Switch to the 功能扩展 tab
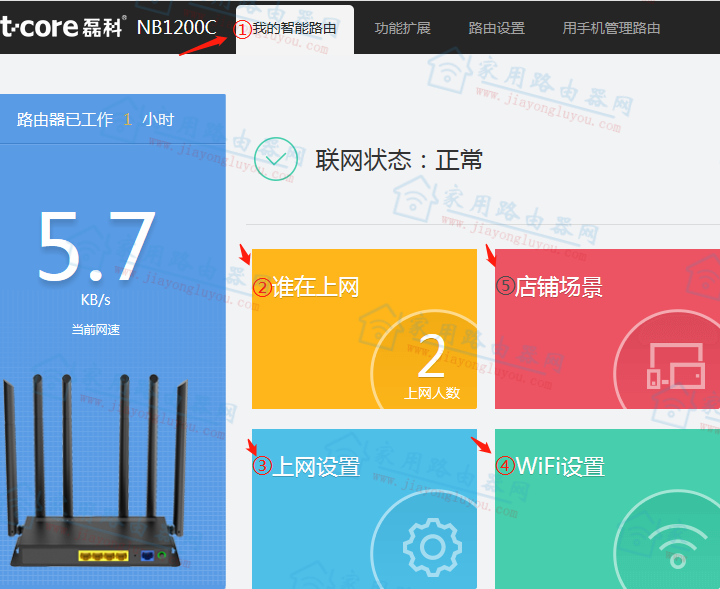 click(x=402, y=28)
